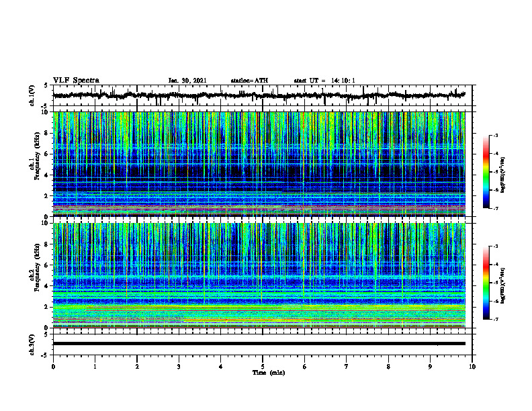Click the "-3" label on ch.2 color bar
Viewport: 532px width, 411px height.
[495, 246]
